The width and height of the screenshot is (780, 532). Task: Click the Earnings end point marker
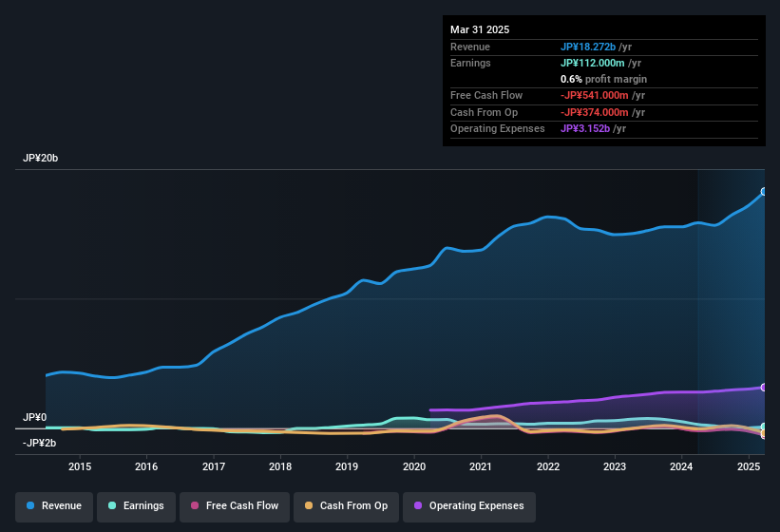click(x=764, y=427)
